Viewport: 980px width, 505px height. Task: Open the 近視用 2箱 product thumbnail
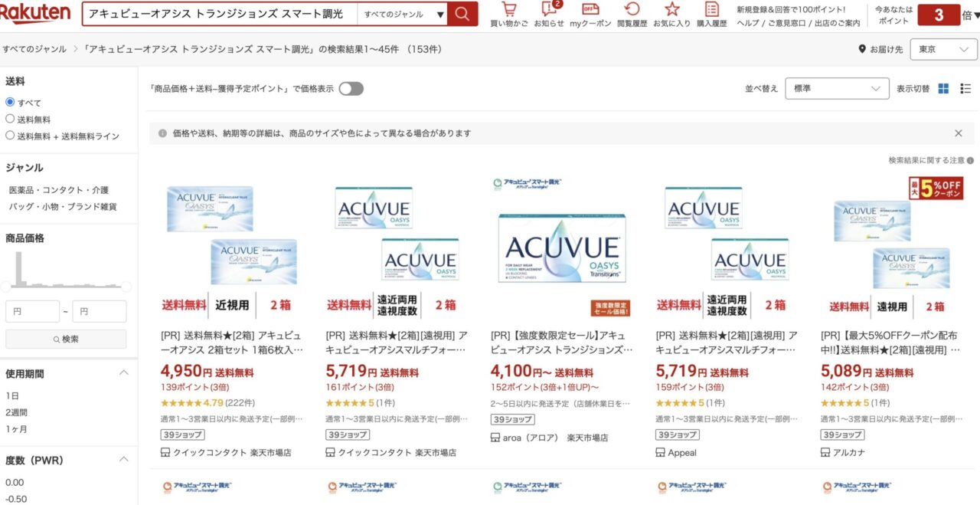[231, 247]
